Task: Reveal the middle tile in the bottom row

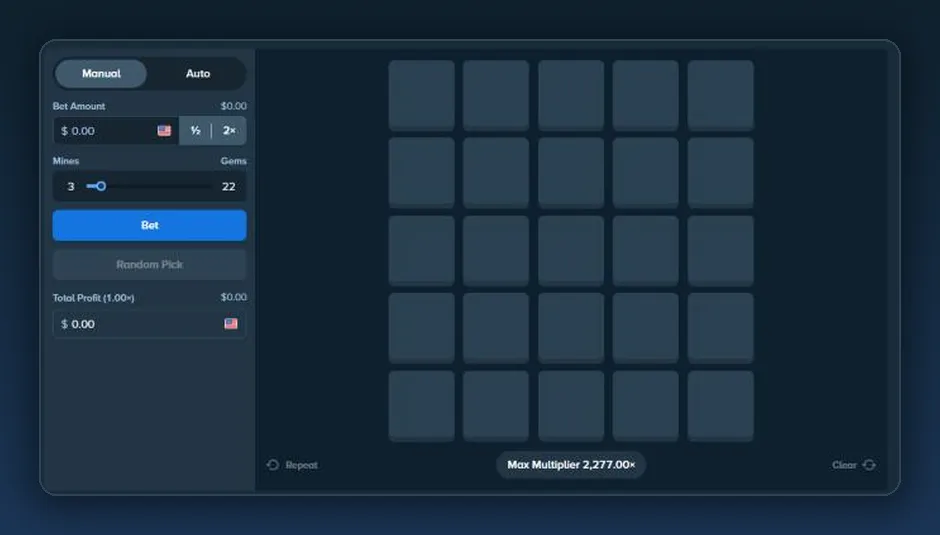Action: [x=571, y=406]
